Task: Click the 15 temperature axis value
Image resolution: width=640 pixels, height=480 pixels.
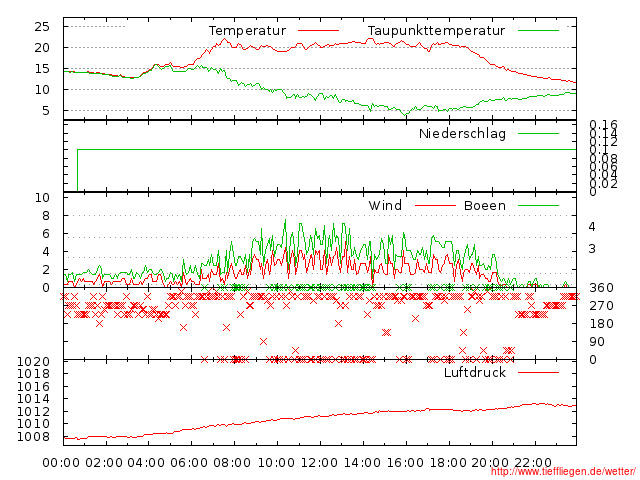Action: 42,69
